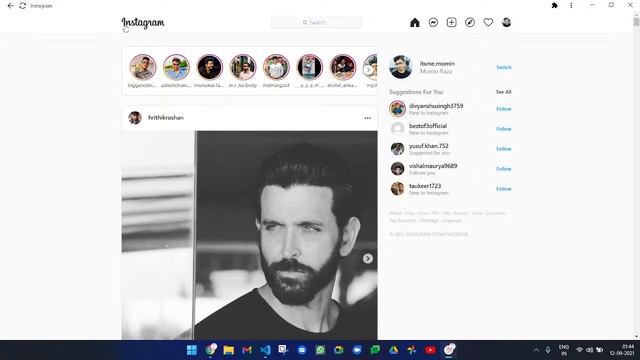Image resolution: width=640 pixels, height=360 pixels.
Task: Create a new post with plus icon
Action: click(x=451, y=22)
